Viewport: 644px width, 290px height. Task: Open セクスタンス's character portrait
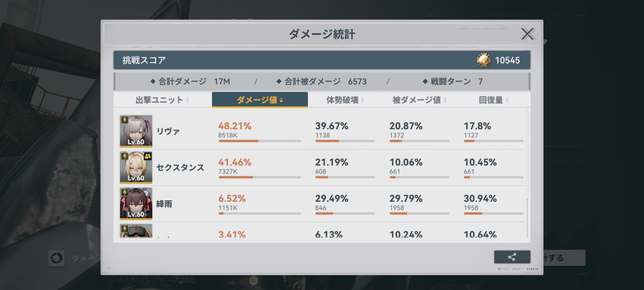tap(136, 167)
